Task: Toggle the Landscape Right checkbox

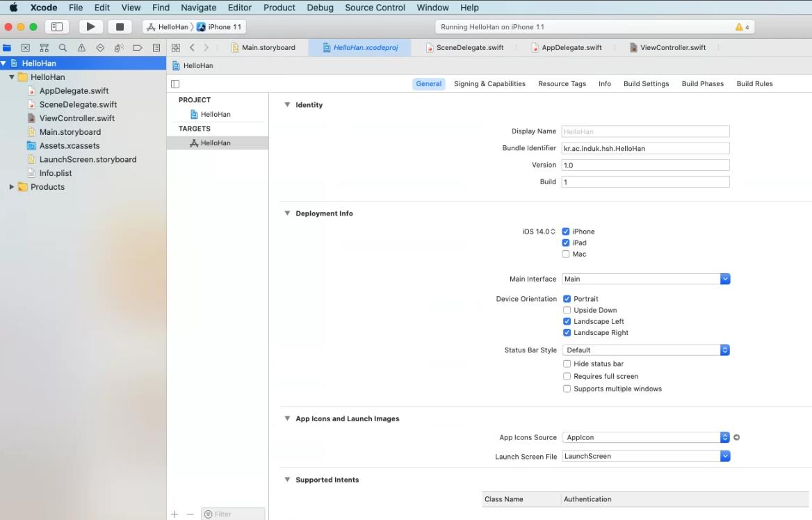Action: click(567, 333)
